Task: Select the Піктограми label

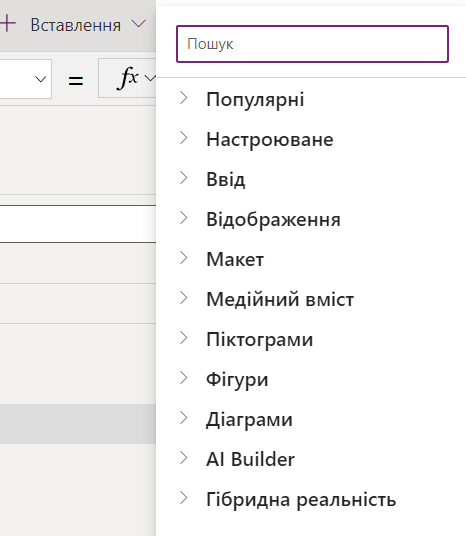Action: coord(259,340)
